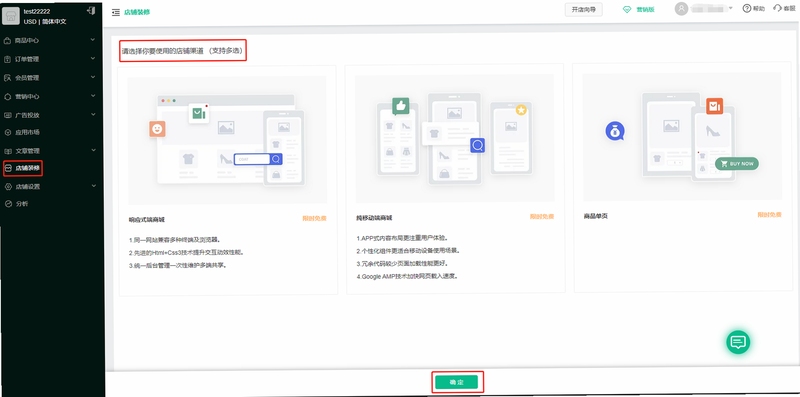
Task: Click the 纯移动端商城 title text
Action: (x=374, y=218)
